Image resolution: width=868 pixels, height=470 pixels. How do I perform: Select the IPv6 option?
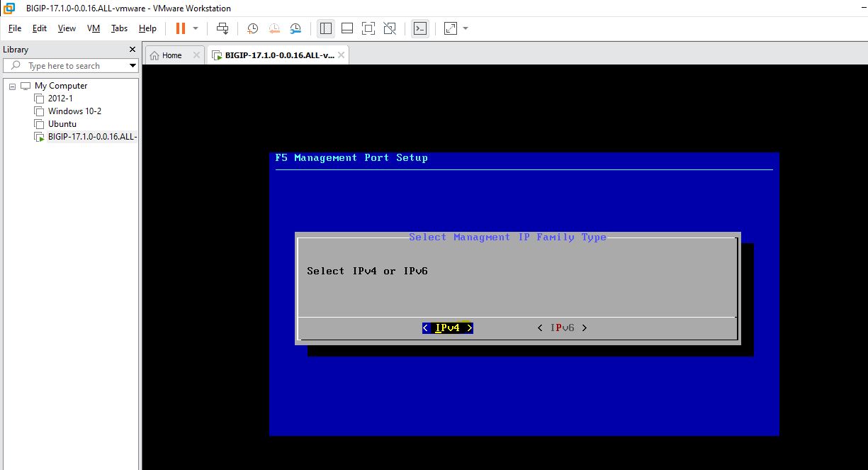click(562, 328)
